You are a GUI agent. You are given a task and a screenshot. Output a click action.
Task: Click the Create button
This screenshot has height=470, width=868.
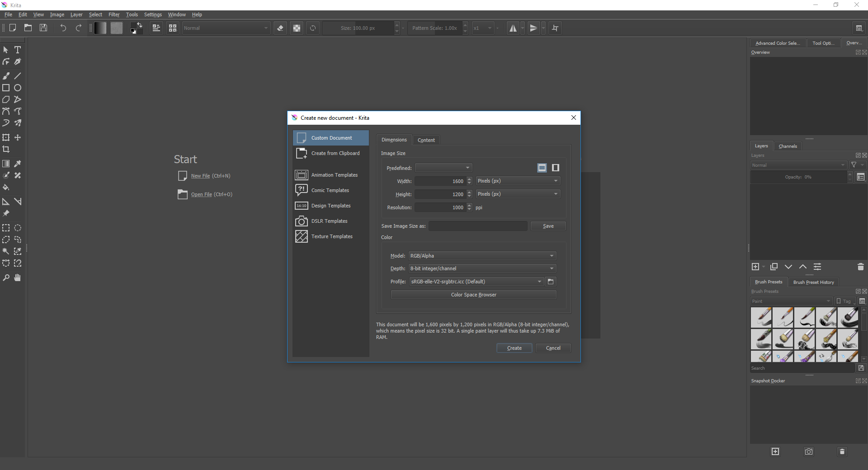[514, 348]
